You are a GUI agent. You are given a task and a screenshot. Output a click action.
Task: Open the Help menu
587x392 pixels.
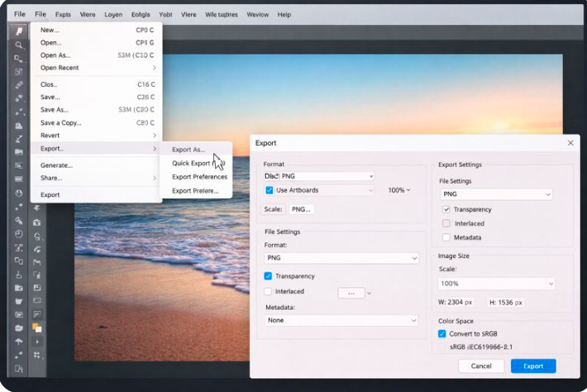pyautogui.click(x=284, y=15)
